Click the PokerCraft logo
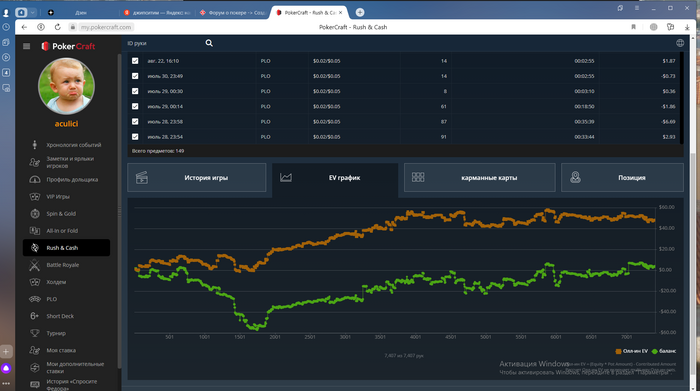 [68, 46]
